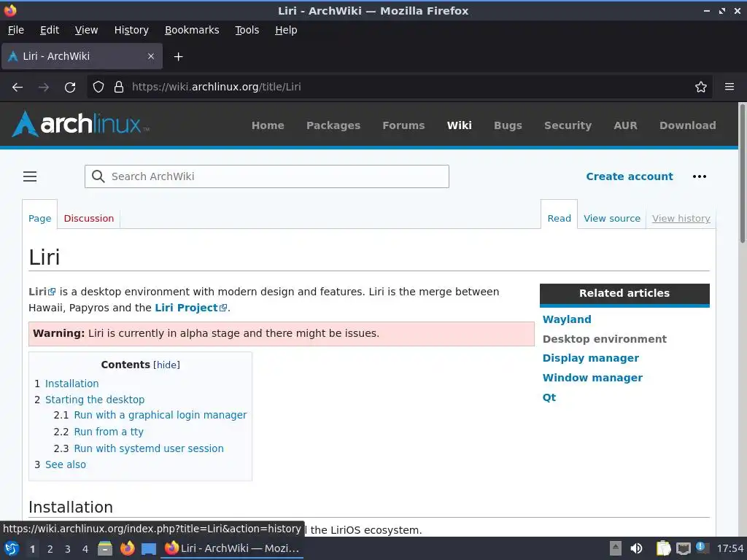Open the notification tray icon with blue badge
This screenshot has height=560, width=747.
[x=702, y=548]
